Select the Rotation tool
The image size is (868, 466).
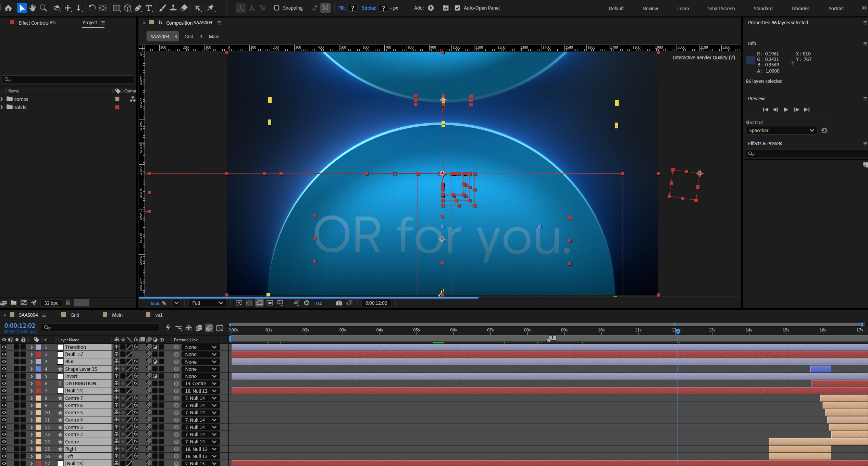pyautogui.click(x=92, y=8)
